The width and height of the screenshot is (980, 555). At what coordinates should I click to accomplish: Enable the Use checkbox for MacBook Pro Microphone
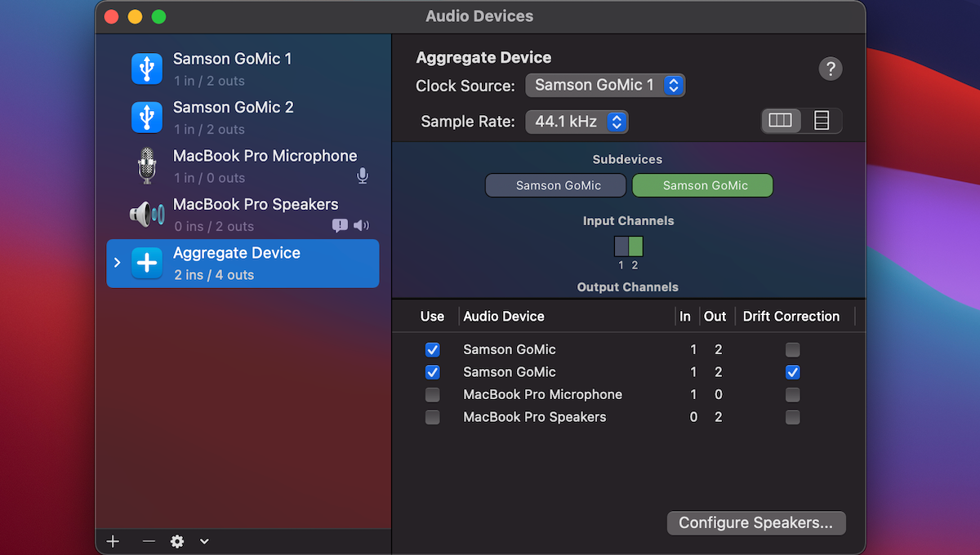coord(432,394)
